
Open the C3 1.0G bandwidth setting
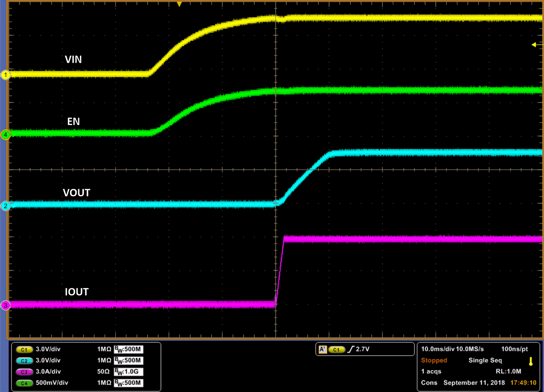[x=128, y=372]
